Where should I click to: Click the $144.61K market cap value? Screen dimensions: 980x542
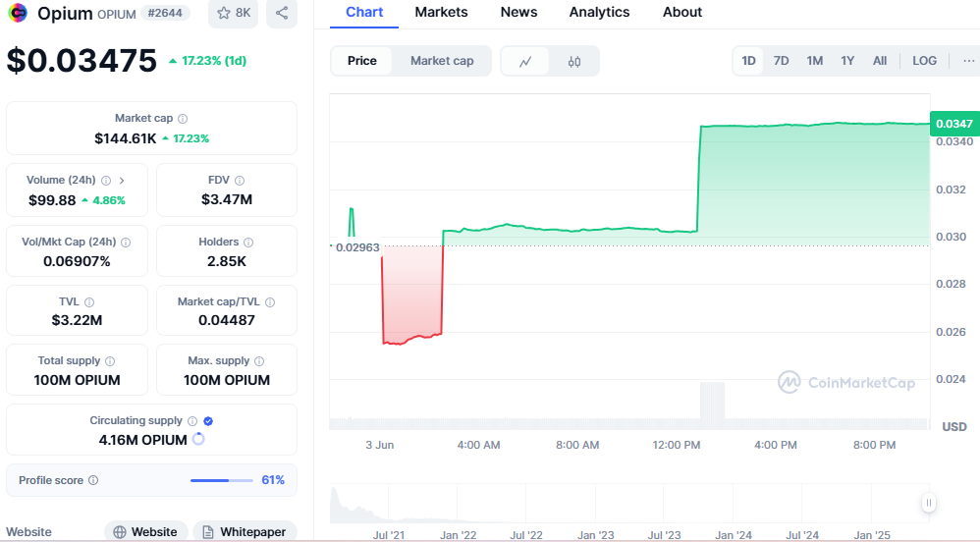(126, 138)
